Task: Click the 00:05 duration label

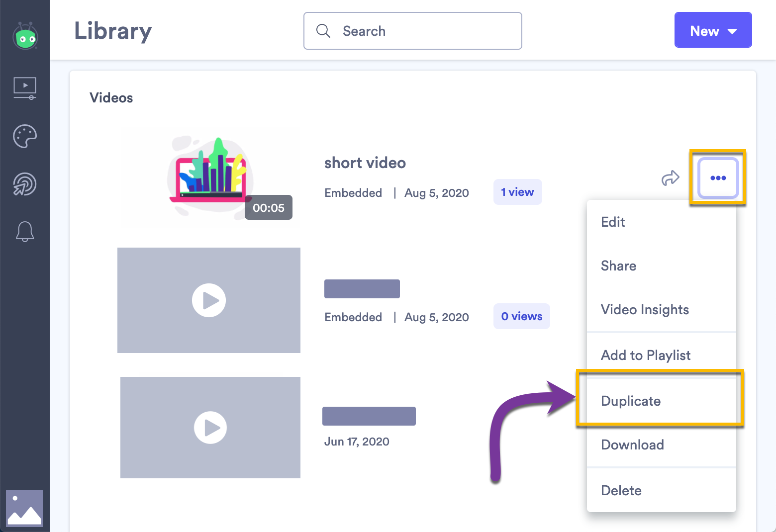Action: coord(269,207)
